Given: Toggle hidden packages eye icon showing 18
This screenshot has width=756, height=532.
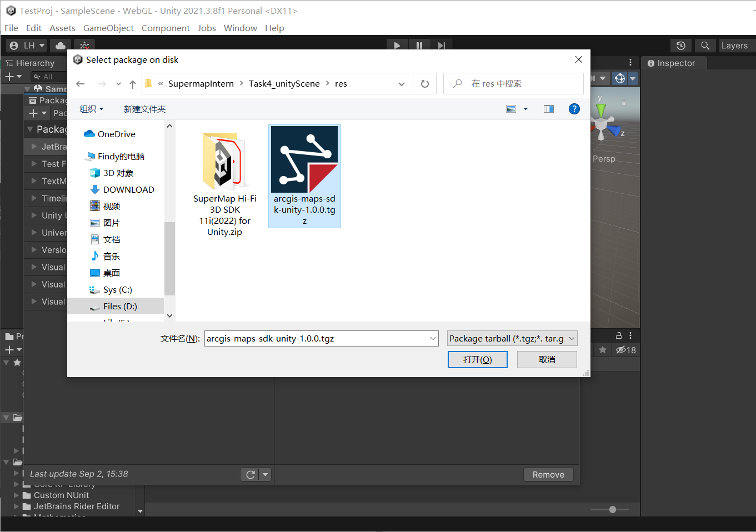Looking at the screenshot, I should tap(625, 350).
